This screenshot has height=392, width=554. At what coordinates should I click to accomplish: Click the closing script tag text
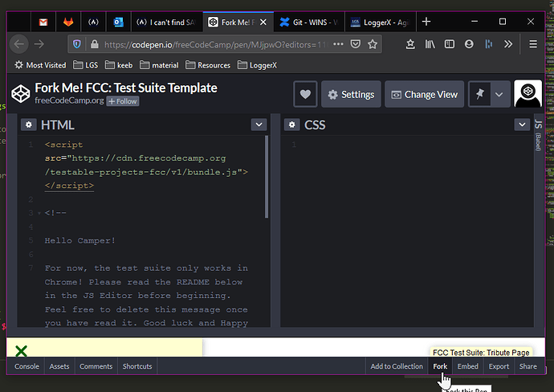(x=69, y=186)
